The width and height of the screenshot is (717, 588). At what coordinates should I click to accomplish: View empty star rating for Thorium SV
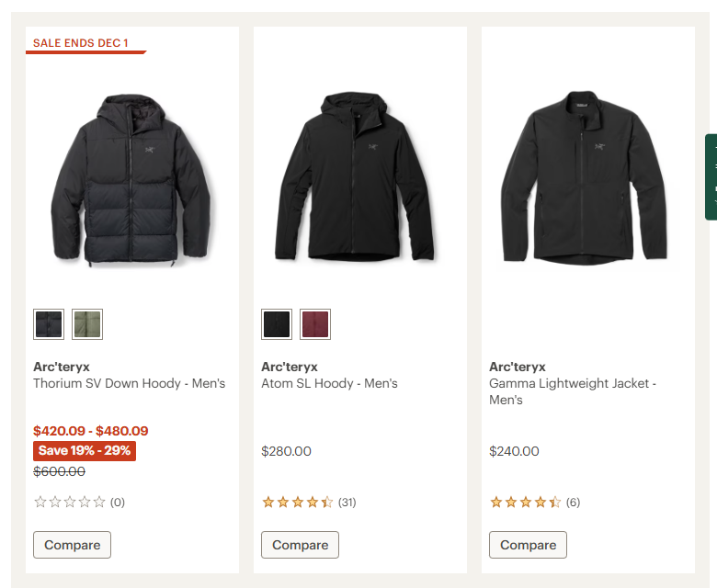click(70, 503)
